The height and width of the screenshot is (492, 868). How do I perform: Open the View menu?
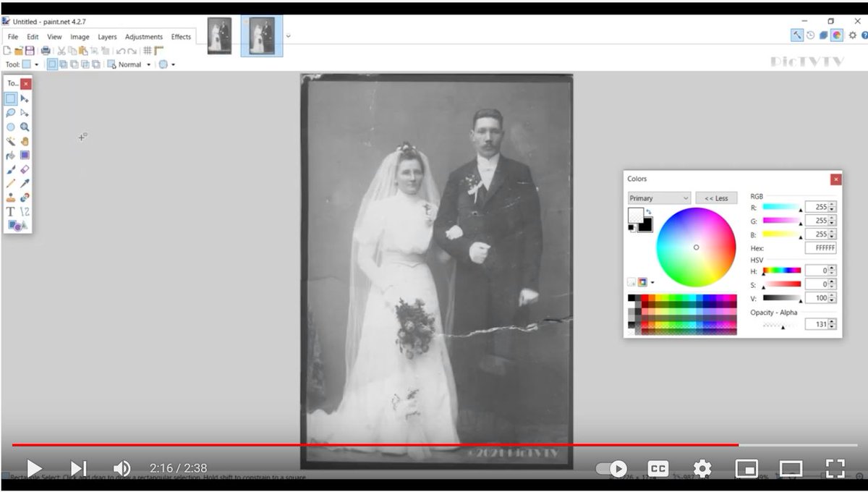point(54,37)
